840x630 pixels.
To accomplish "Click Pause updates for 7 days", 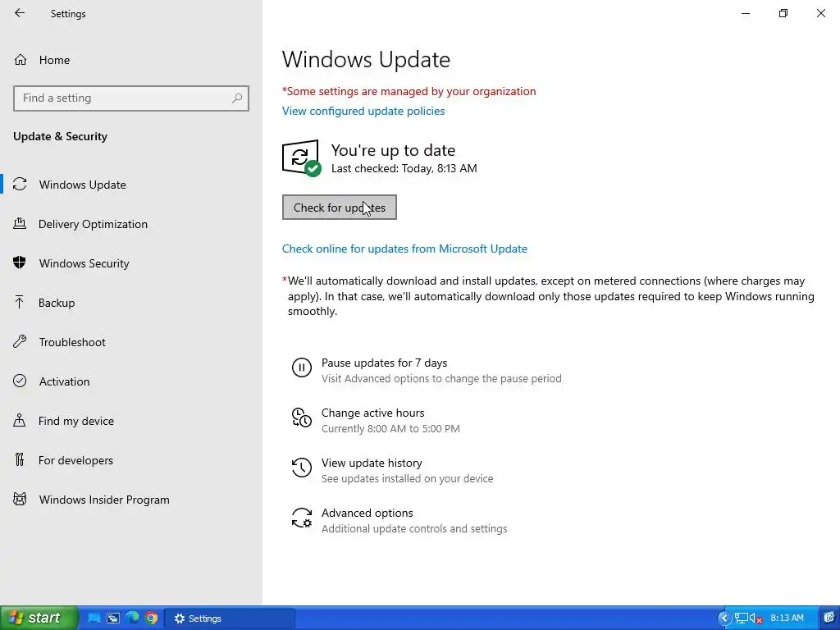I will 384,363.
